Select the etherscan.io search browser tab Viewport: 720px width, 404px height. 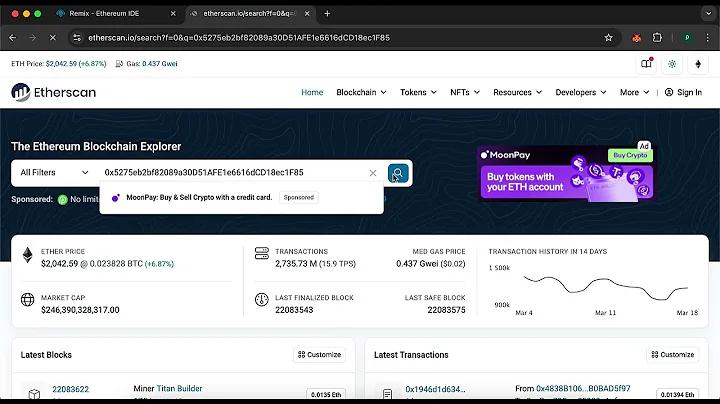click(x=248, y=14)
